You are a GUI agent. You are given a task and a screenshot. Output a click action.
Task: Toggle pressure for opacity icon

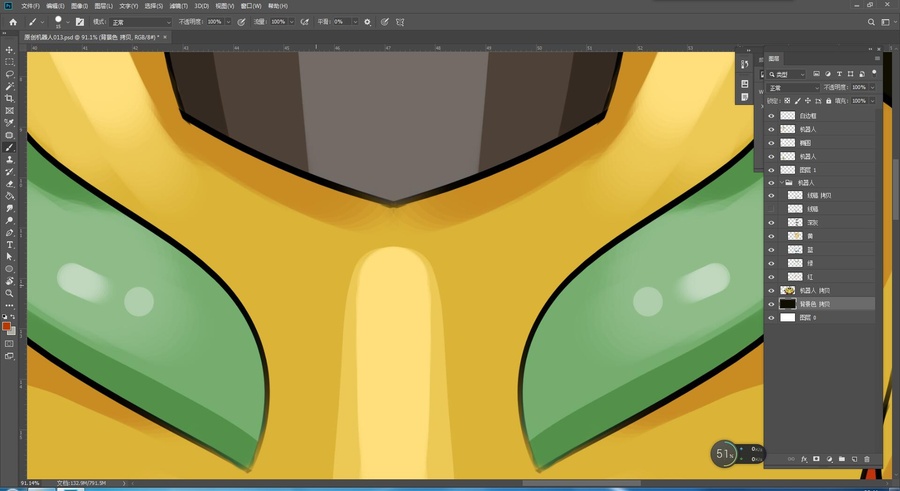[241, 22]
